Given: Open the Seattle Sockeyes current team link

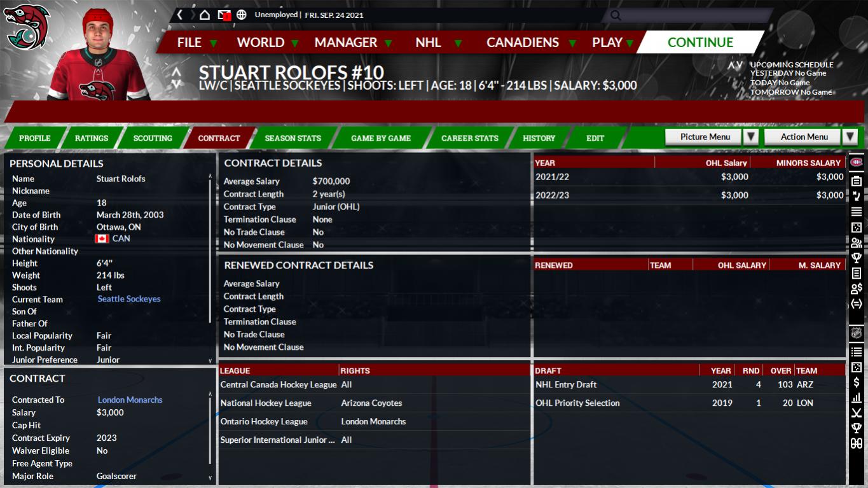Looking at the screenshot, I should pos(129,299).
